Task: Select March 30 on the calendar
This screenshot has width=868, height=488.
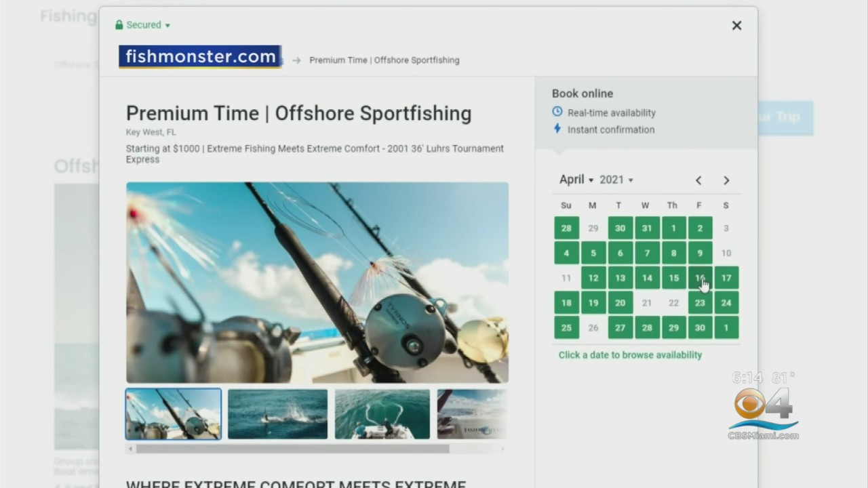Action: tap(620, 228)
